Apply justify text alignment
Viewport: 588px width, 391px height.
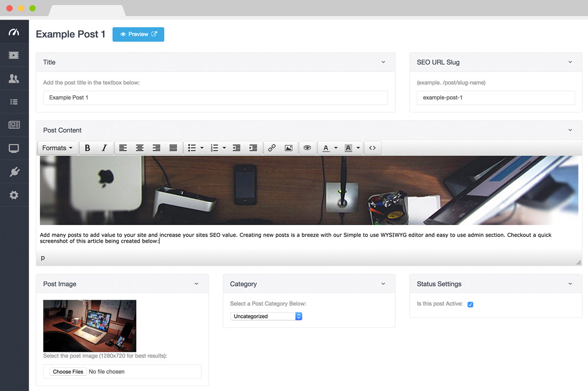coord(173,148)
